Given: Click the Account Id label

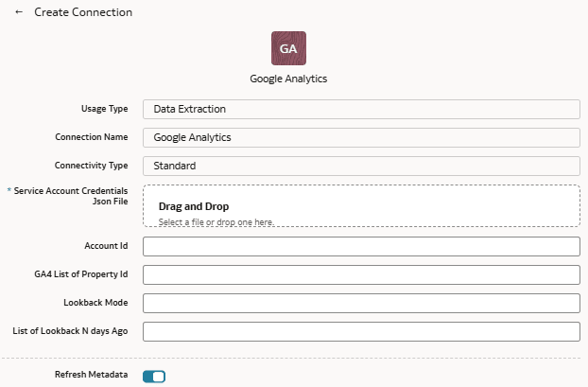Looking at the screenshot, I should (x=106, y=246).
